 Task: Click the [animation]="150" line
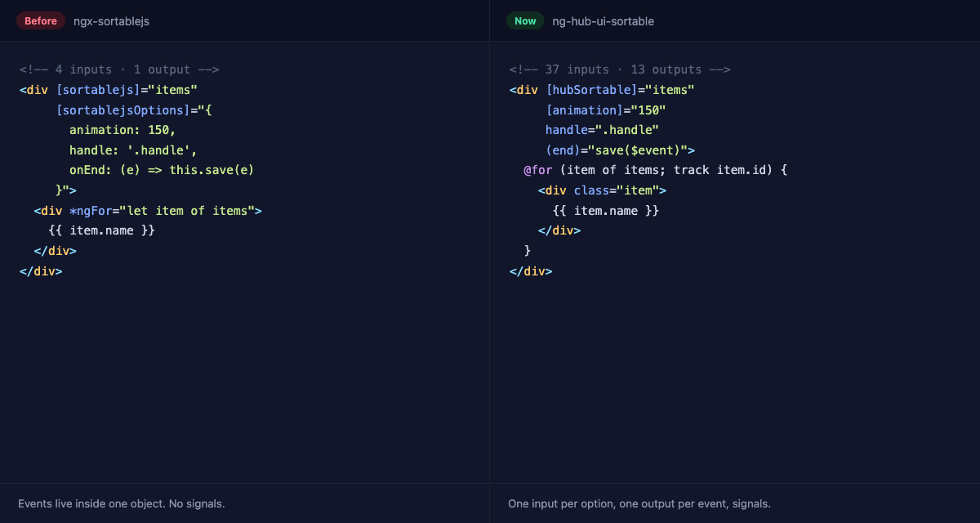606,110
